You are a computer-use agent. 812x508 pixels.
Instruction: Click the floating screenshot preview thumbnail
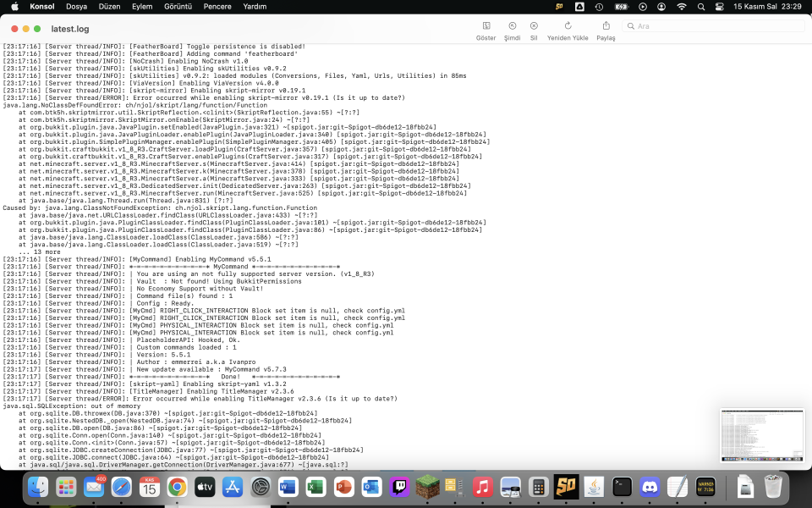click(x=762, y=435)
